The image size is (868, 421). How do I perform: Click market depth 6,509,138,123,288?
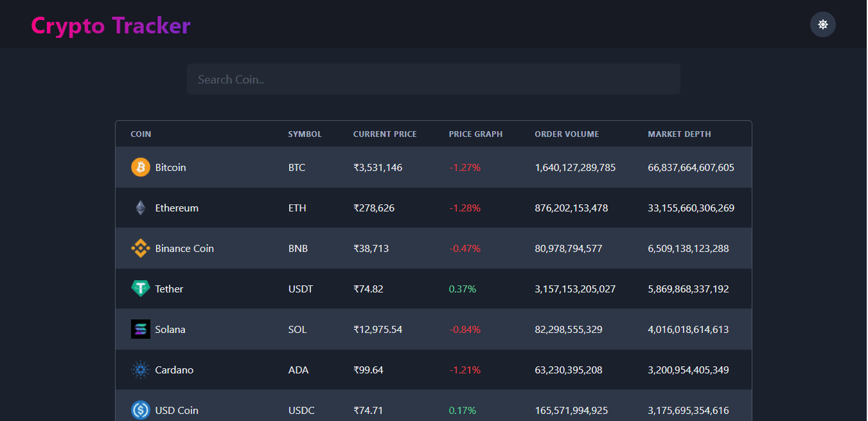coord(688,248)
